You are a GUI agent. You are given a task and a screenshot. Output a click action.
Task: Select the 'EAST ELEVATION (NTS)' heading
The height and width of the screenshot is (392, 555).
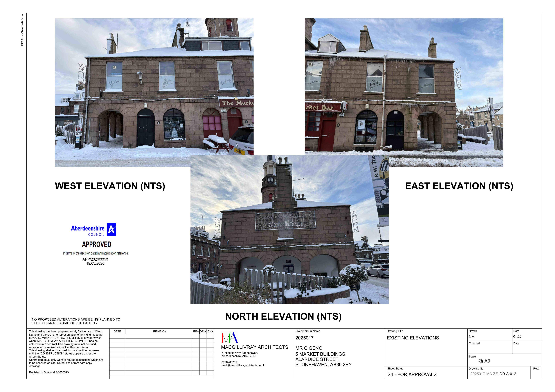tap(459, 186)
